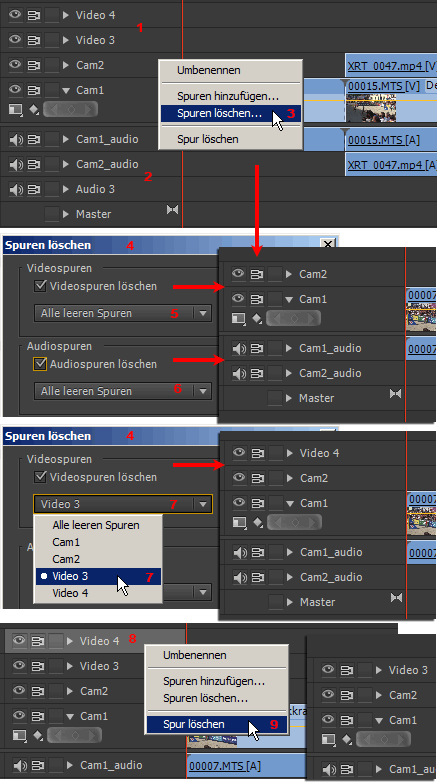The width and height of the screenshot is (437, 782).
Task: Click the sync lock icon on Audio 3
Action: [x=33, y=189]
